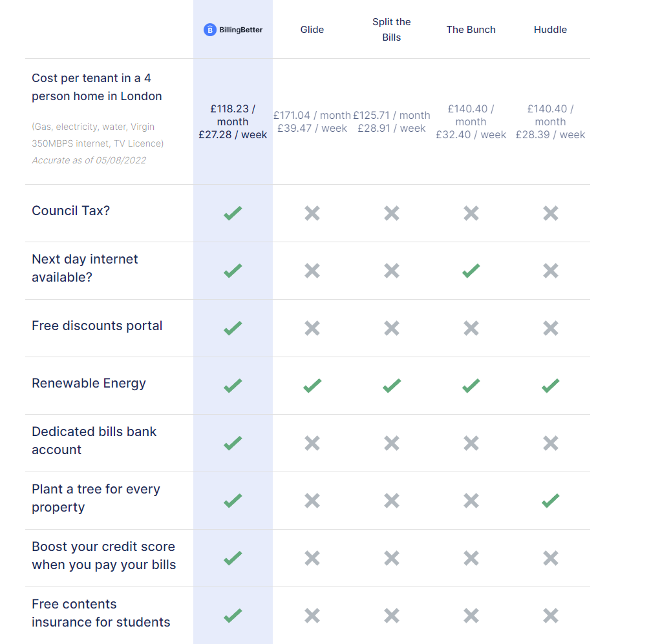Click BillingBetter's Council Tax green checkmark
The width and height of the screenshot is (660, 644).
click(x=233, y=213)
